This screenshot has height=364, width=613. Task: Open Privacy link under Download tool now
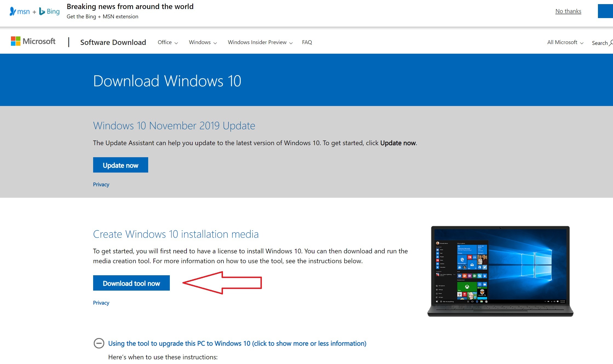pos(101,303)
